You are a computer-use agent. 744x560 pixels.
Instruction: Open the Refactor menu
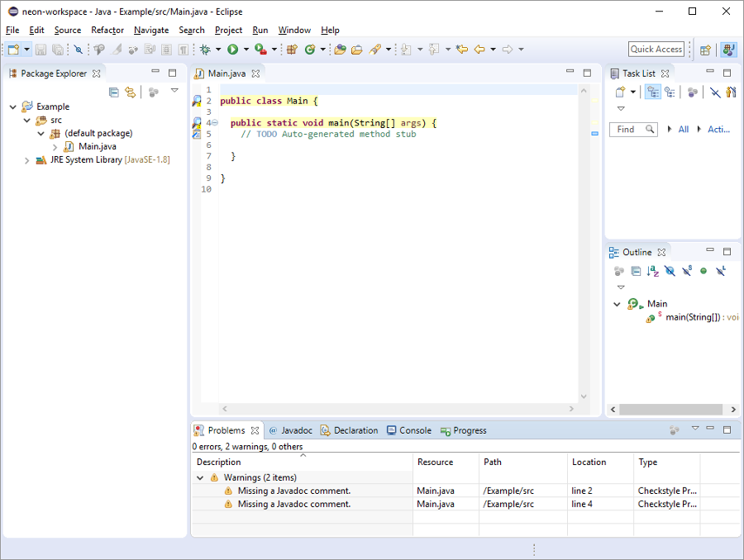click(107, 30)
